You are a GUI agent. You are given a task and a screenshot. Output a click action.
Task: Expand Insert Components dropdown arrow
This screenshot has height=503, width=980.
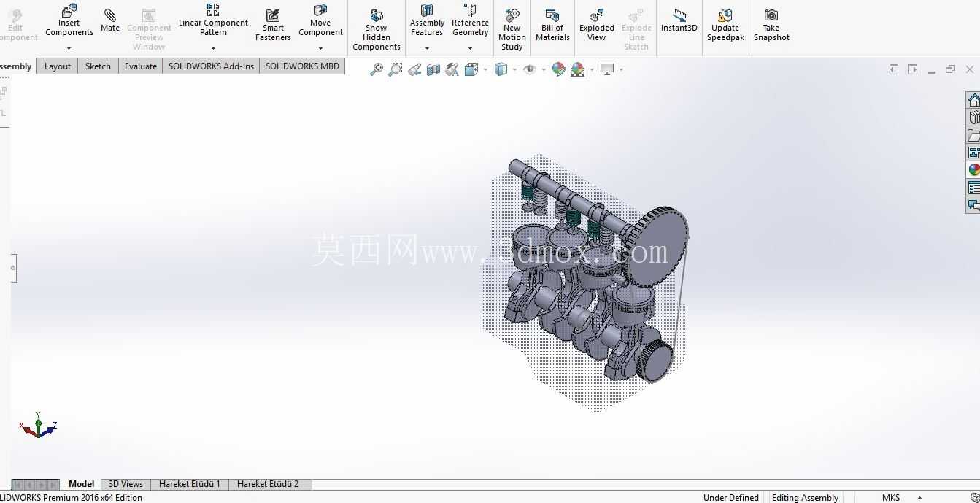[x=69, y=48]
